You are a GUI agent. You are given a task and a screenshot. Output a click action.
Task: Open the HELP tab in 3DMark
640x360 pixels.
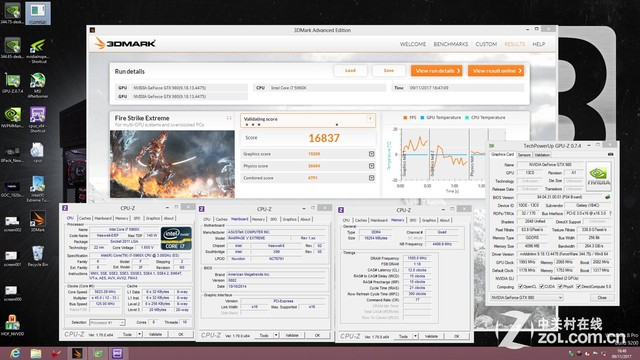click(x=538, y=44)
